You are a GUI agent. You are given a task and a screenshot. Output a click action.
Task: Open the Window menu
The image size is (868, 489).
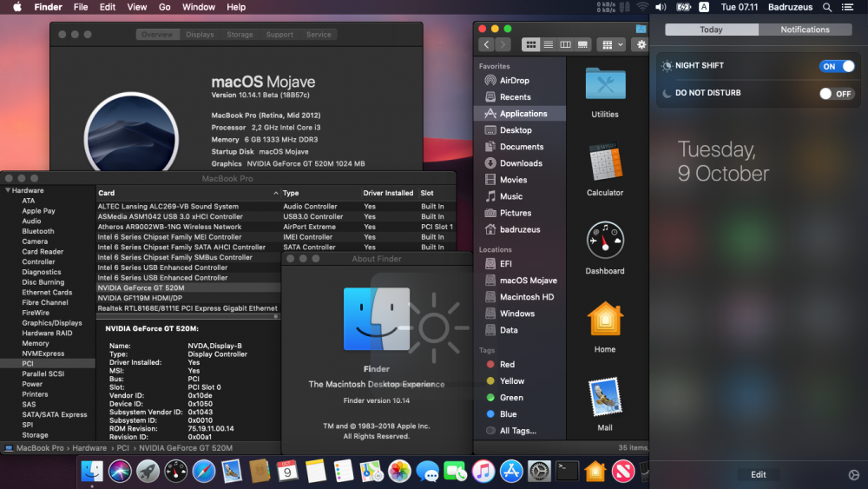point(198,7)
